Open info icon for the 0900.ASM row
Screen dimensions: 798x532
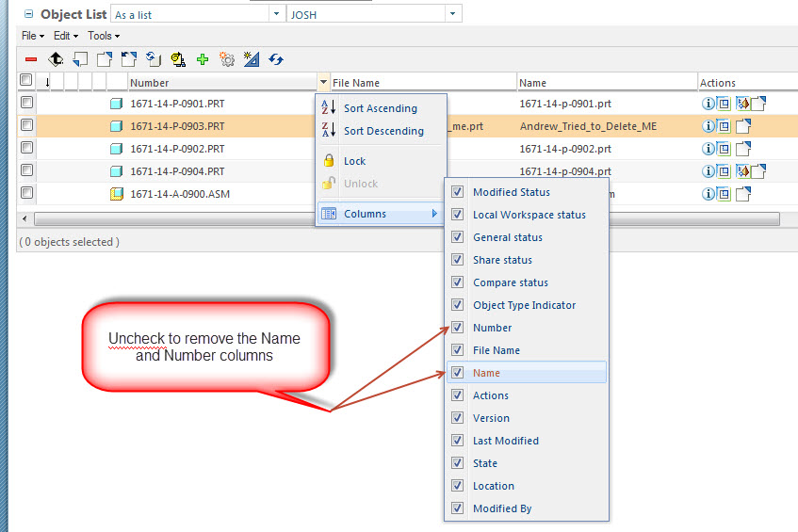click(708, 194)
